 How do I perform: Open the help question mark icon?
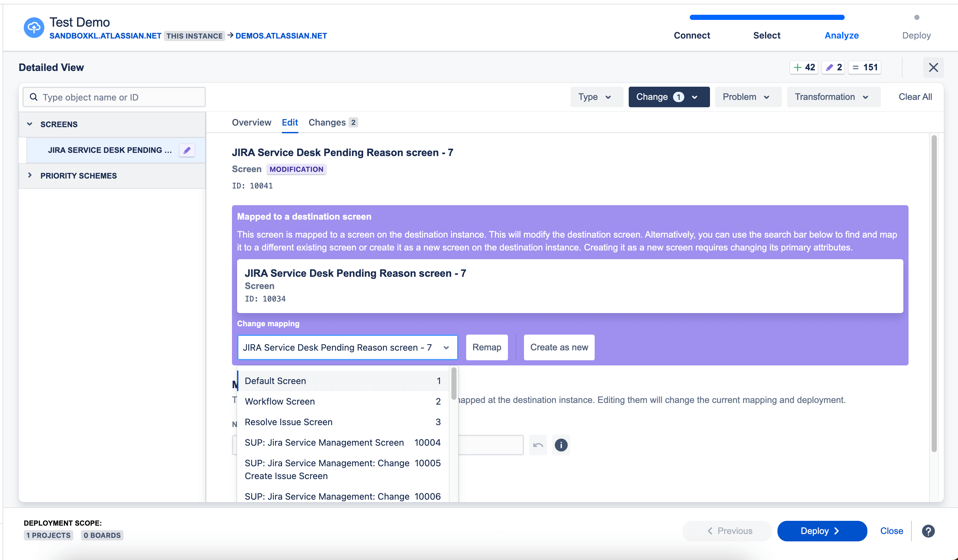928,531
